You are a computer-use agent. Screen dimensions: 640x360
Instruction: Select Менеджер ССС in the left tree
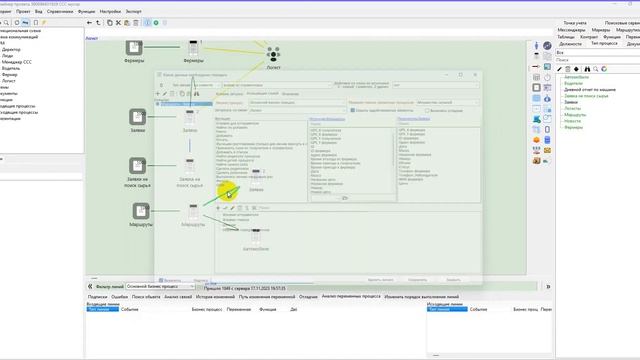pos(17,62)
